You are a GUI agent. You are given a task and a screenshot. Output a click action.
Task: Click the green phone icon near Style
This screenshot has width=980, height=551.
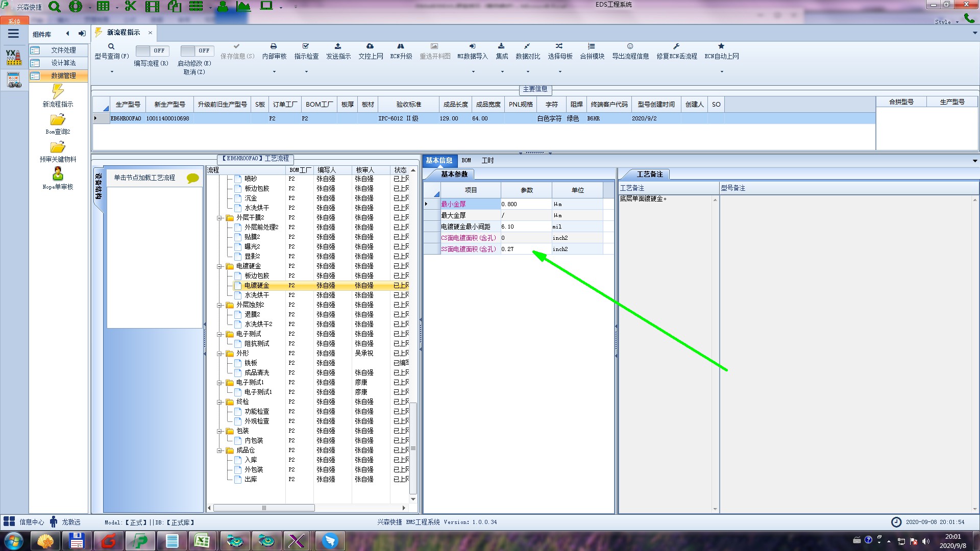click(x=969, y=18)
